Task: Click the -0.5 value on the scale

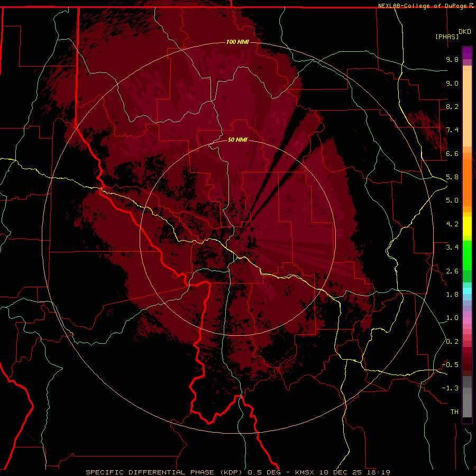Action: 450,365
